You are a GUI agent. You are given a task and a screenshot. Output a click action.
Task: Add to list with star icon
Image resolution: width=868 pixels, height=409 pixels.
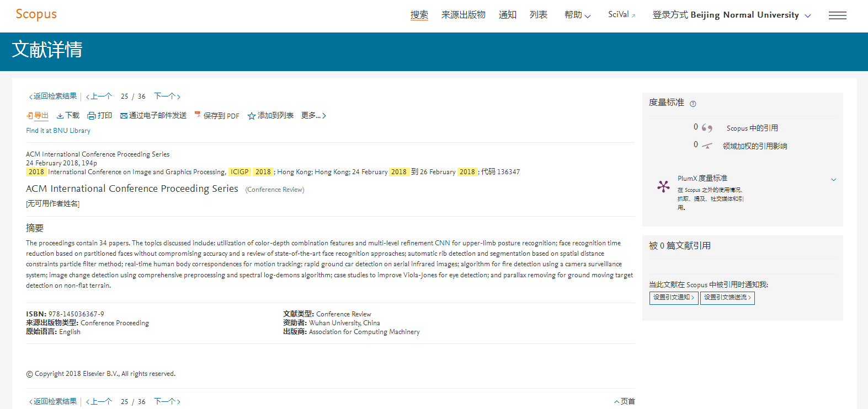252,116
